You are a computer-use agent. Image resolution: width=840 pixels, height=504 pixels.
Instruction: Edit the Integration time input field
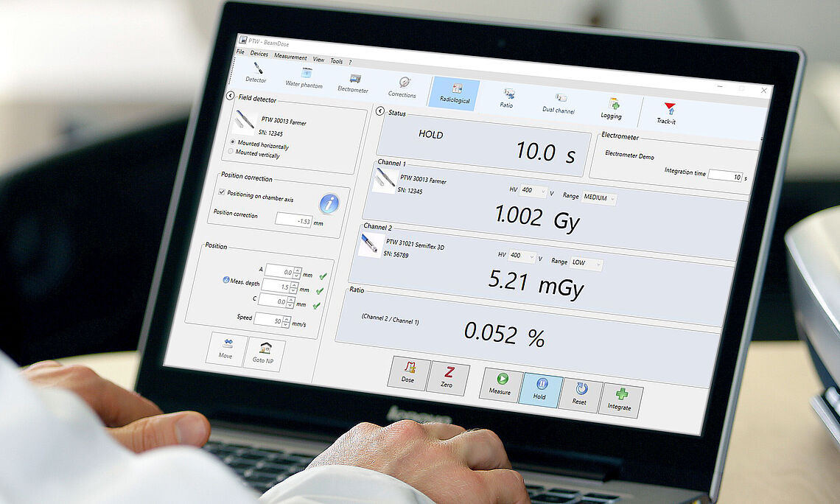point(726,174)
